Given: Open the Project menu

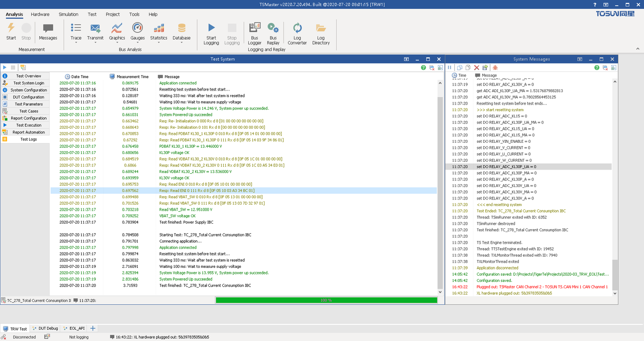Looking at the screenshot, I should point(113,14).
